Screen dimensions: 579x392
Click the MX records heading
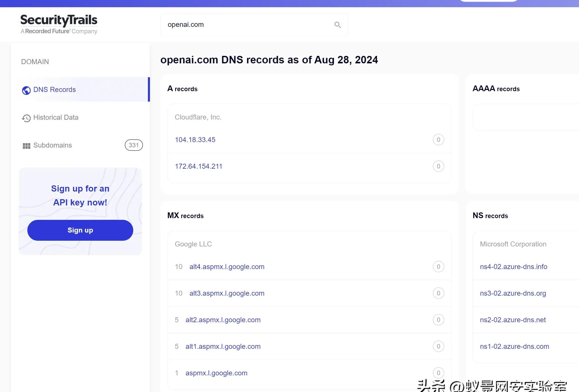185,216
